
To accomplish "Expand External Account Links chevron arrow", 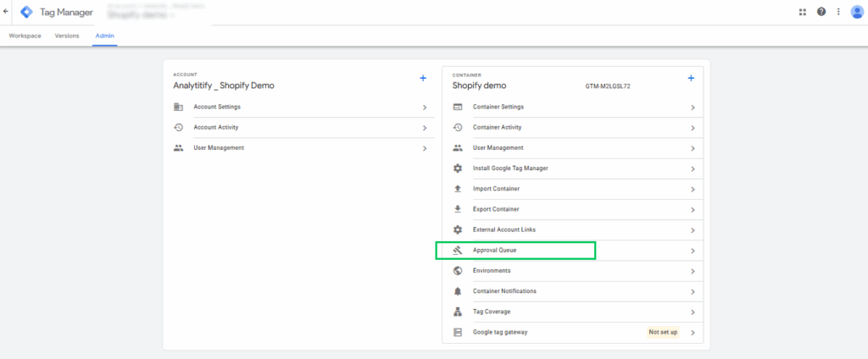I will click(x=693, y=230).
